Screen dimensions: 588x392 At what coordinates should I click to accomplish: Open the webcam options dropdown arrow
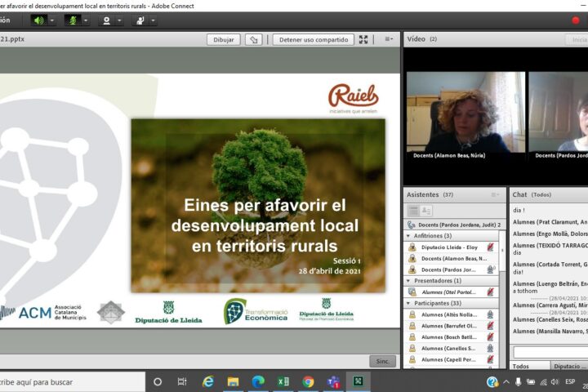click(x=119, y=20)
